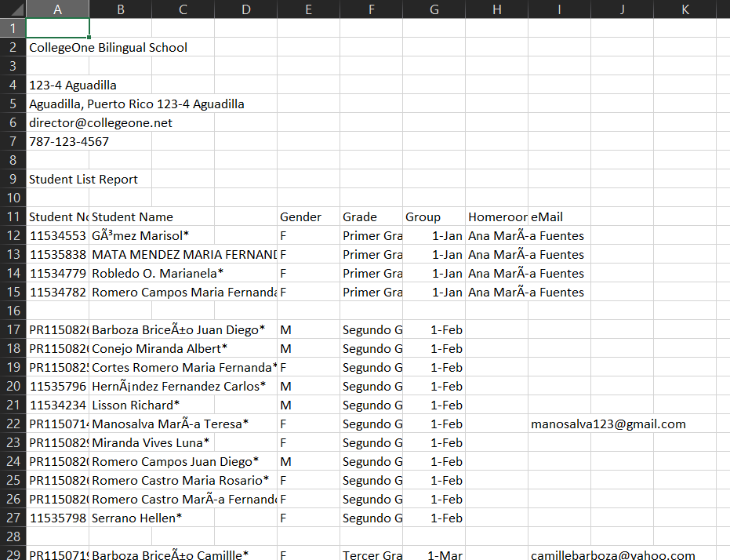Click student number '11535798'
730x560 pixels.
[x=58, y=518]
